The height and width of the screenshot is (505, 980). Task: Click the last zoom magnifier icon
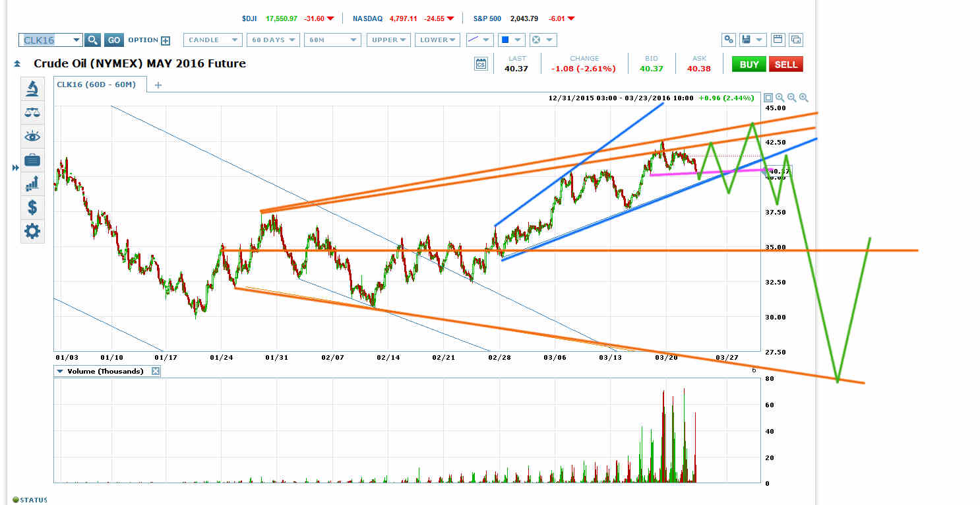pyautogui.click(x=803, y=98)
